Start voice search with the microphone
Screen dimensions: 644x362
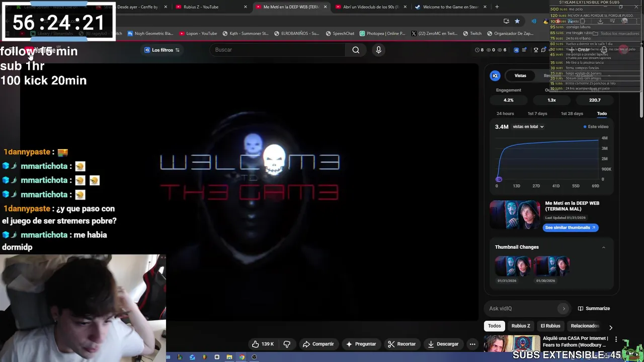(379, 50)
